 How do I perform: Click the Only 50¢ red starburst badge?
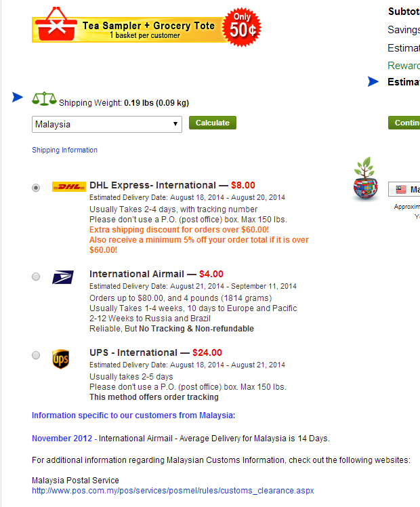tap(242, 27)
